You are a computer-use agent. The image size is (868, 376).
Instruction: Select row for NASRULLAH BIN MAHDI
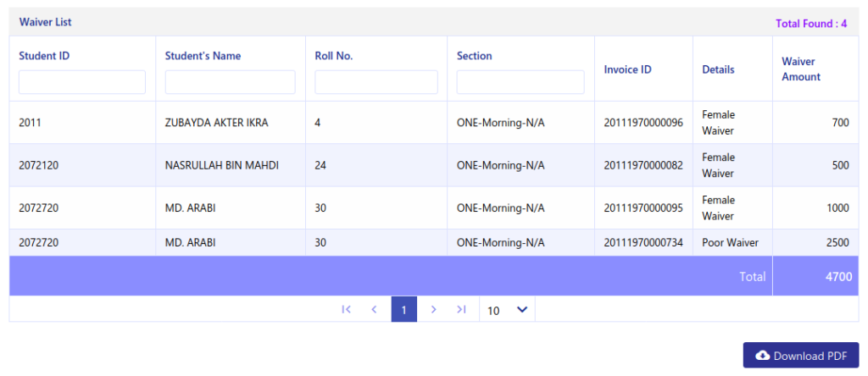(433, 165)
